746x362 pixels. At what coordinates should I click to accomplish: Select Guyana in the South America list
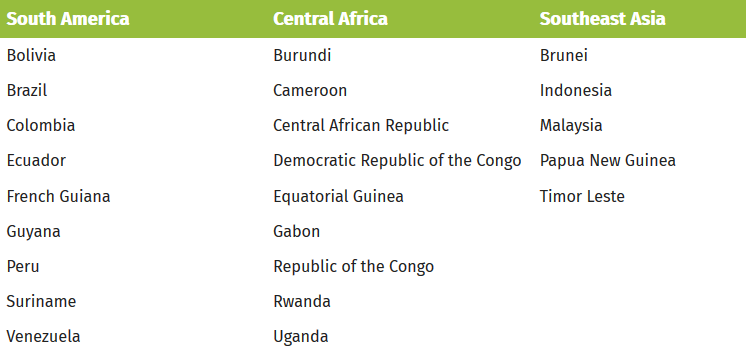point(33,232)
